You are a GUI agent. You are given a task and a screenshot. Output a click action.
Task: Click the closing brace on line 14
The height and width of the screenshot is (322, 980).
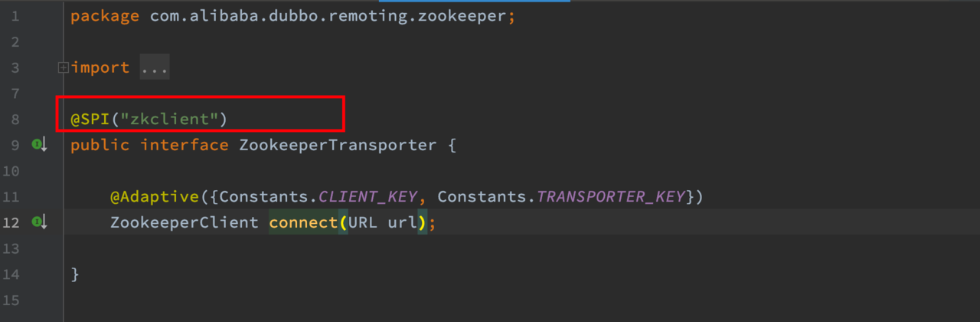pos(75,274)
